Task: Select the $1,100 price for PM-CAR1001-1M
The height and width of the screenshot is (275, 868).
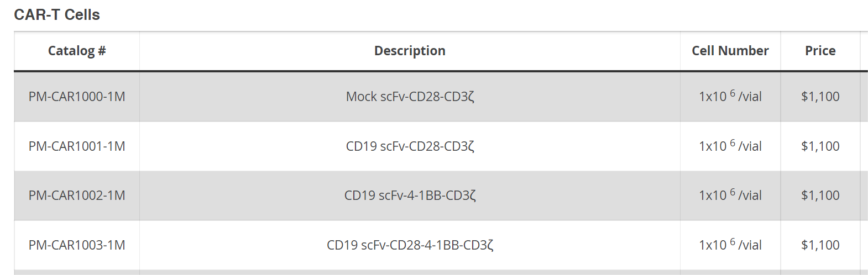Action: point(820,146)
